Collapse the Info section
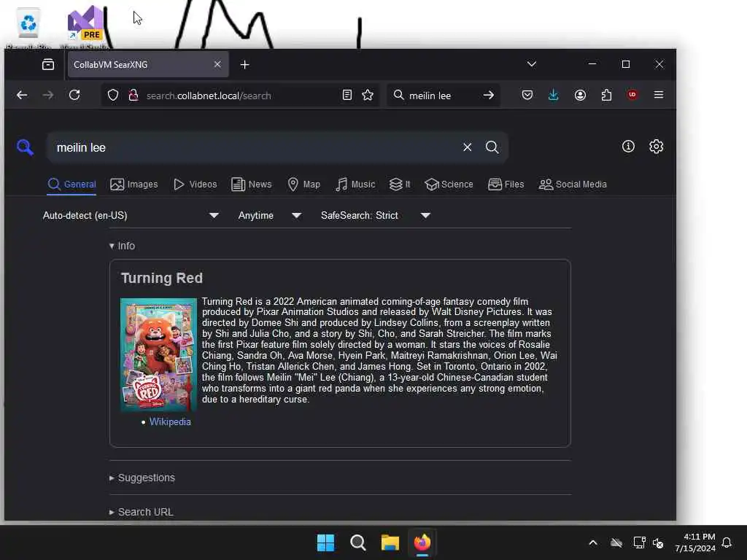The image size is (747, 560). [x=122, y=246]
